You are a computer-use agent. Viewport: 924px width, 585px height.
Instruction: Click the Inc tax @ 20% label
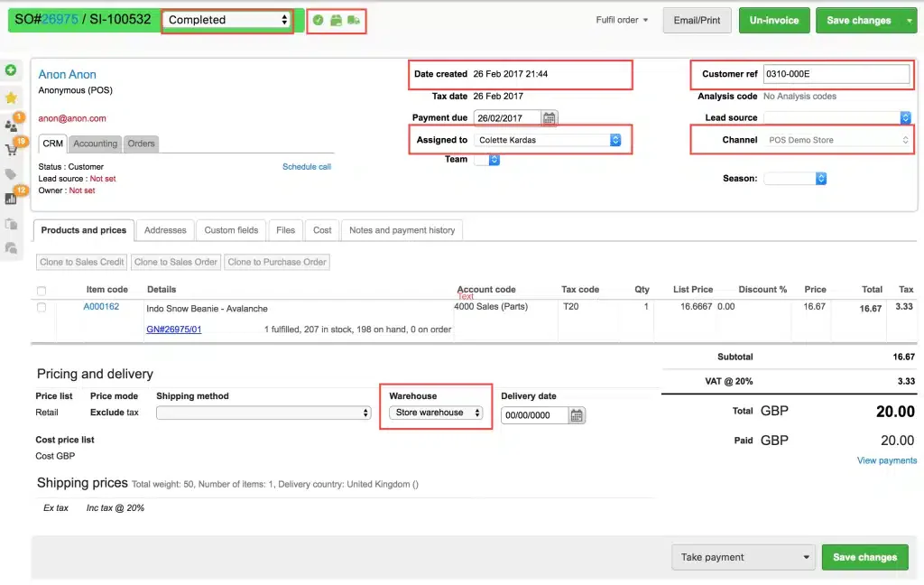[115, 507]
